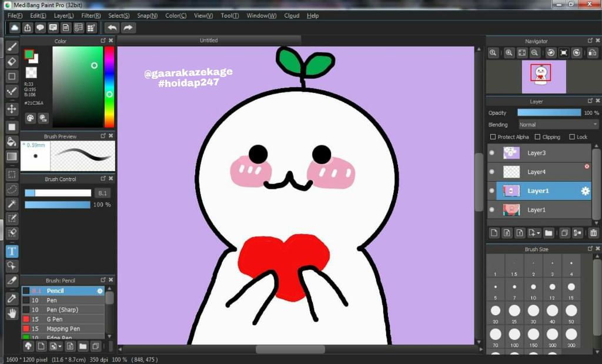The image size is (602, 364).
Task: Hide Layer4 visibility dot
Action: [492, 172]
